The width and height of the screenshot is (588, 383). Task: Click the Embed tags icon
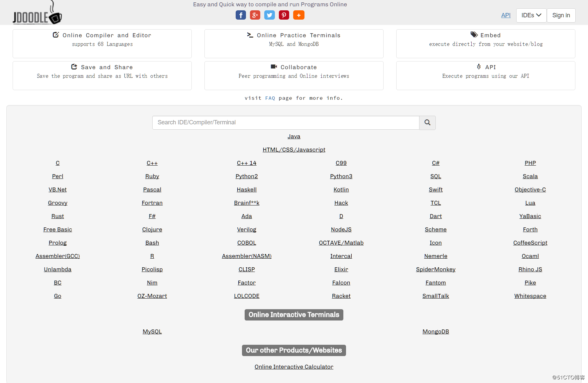pos(474,35)
